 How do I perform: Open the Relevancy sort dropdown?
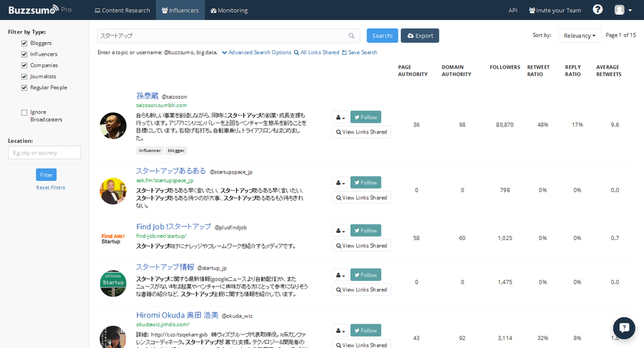pos(580,36)
